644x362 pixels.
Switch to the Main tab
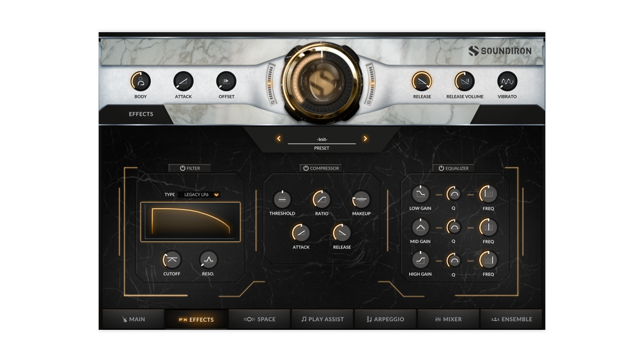pos(133,319)
